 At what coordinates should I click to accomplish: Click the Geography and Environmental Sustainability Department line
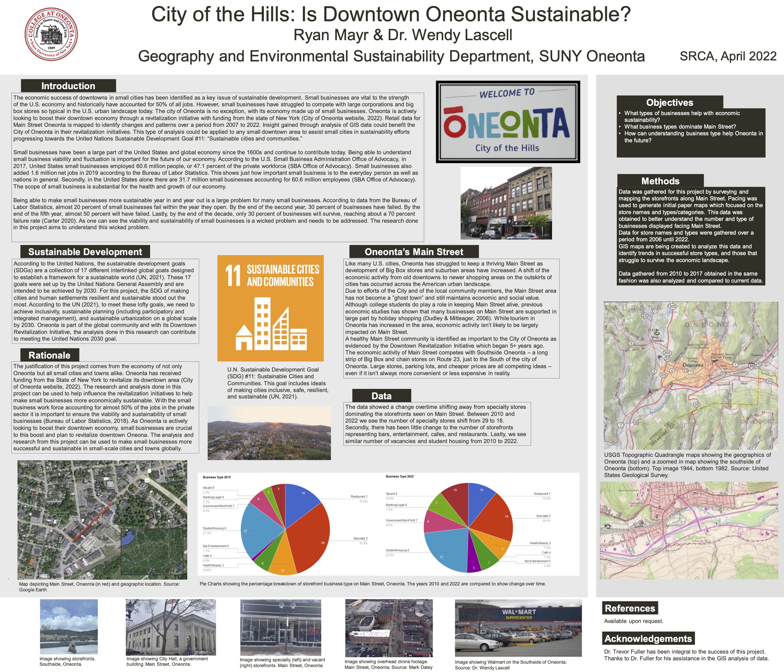392,56
